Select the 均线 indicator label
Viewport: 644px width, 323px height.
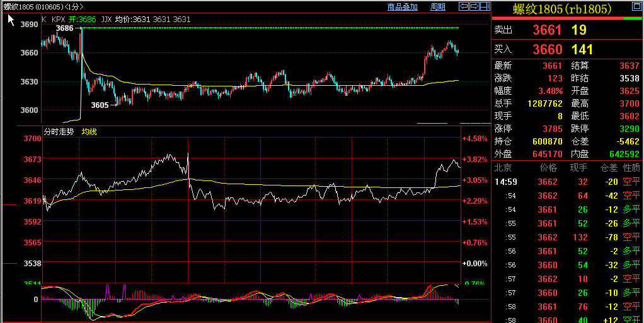click(89, 132)
